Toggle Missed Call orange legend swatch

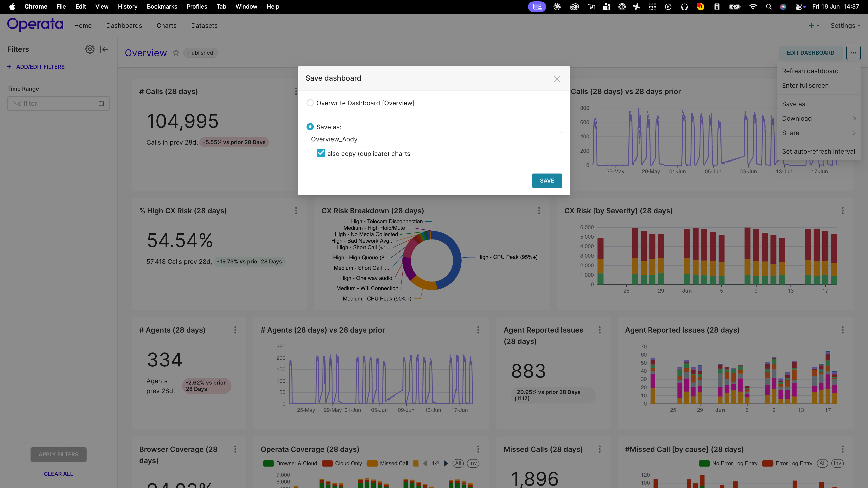click(x=372, y=463)
